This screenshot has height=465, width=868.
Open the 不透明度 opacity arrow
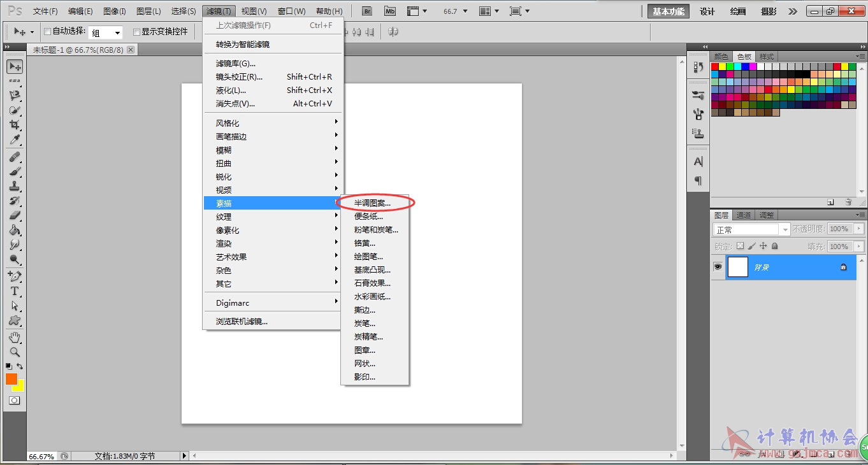point(858,229)
